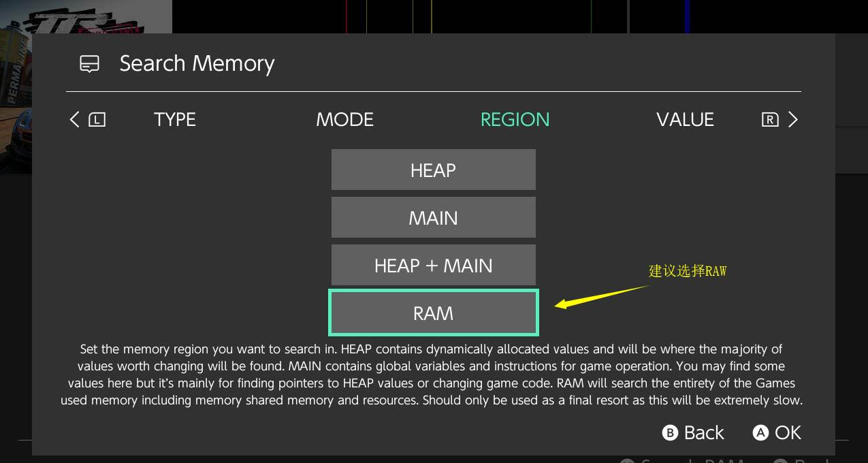The height and width of the screenshot is (463, 868).
Task: Select the highlighted REGION tab
Action: coord(515,120)
